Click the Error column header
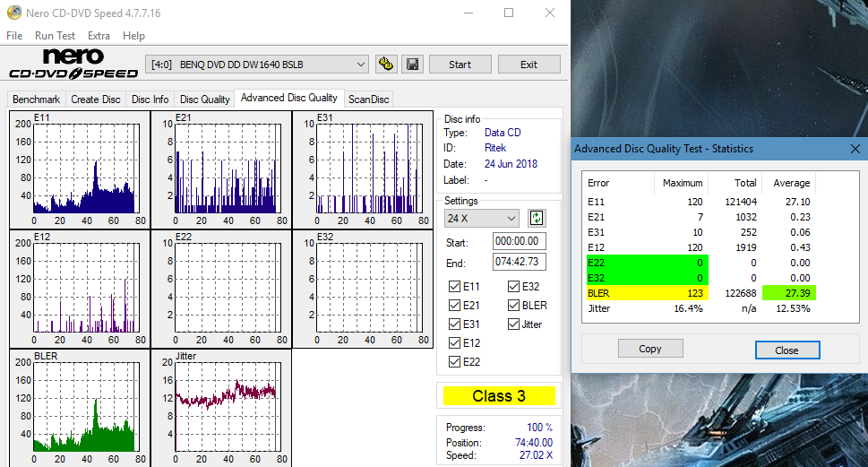The image size is (868, 467). tap(598, 183)
